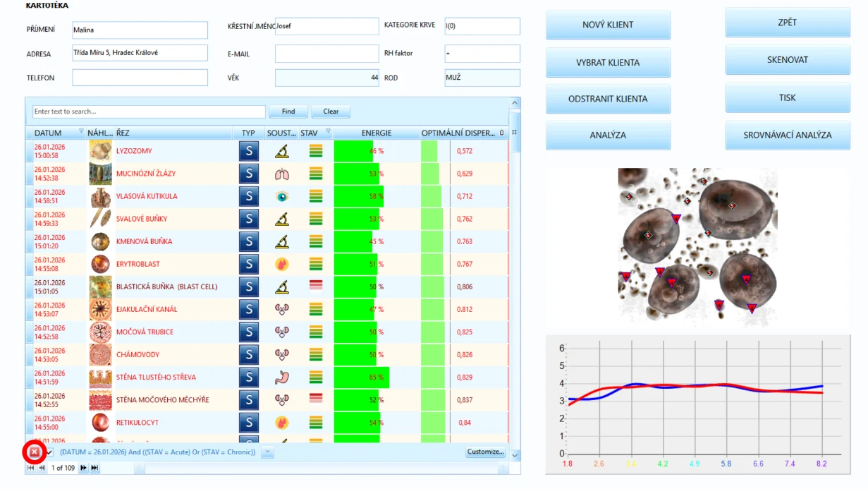This screenshot has width=868, height=489.
Task: Click the E-MAIL input field
Action: coord(326,54)
